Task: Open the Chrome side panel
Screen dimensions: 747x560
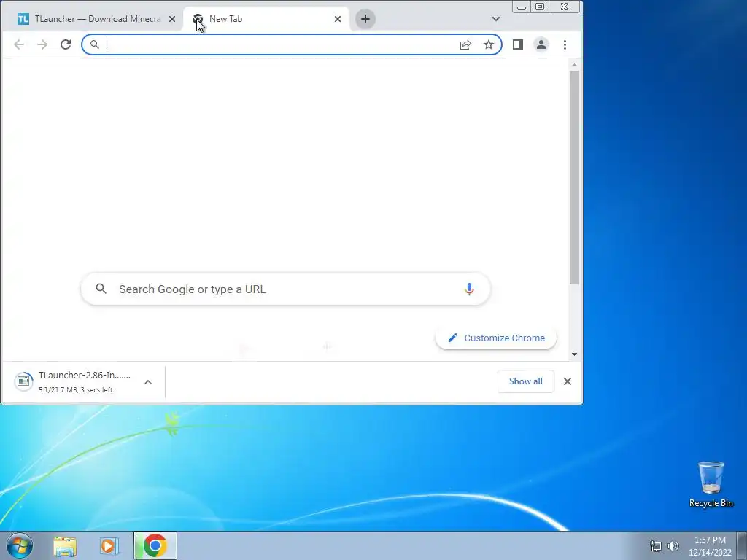Action: point(518,44)
